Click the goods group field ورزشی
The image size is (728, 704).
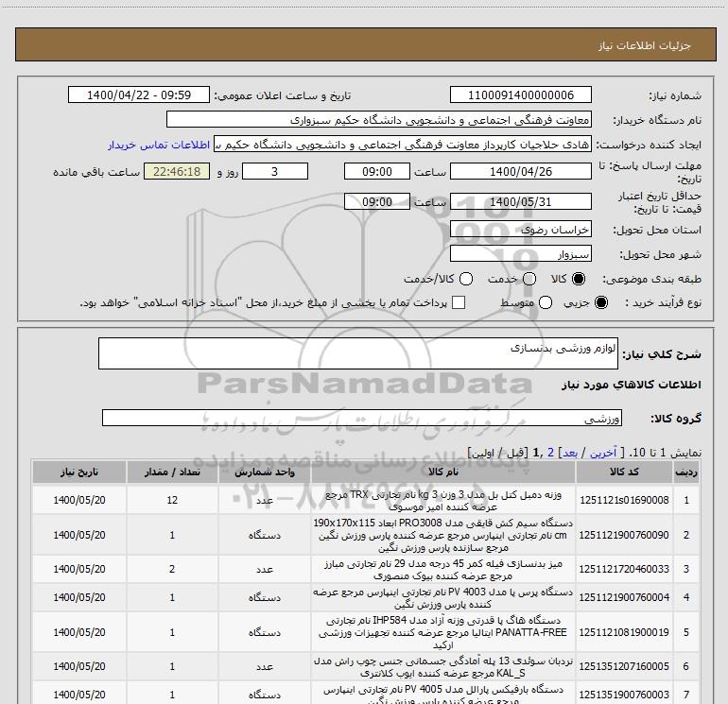pyautogui.click(x=362, y=418)
